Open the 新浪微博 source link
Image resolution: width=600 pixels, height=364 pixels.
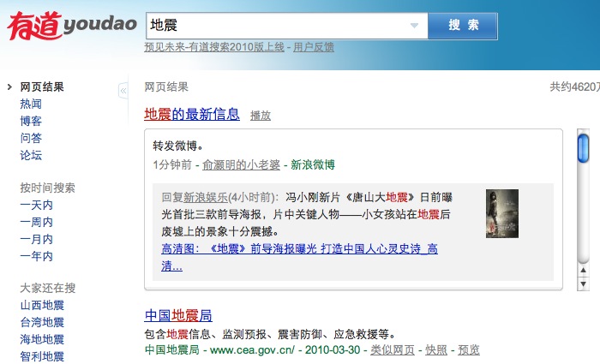point(313,164)
